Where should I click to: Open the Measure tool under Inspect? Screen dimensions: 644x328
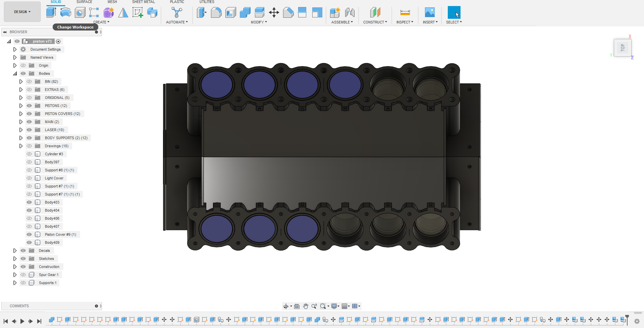405,12
